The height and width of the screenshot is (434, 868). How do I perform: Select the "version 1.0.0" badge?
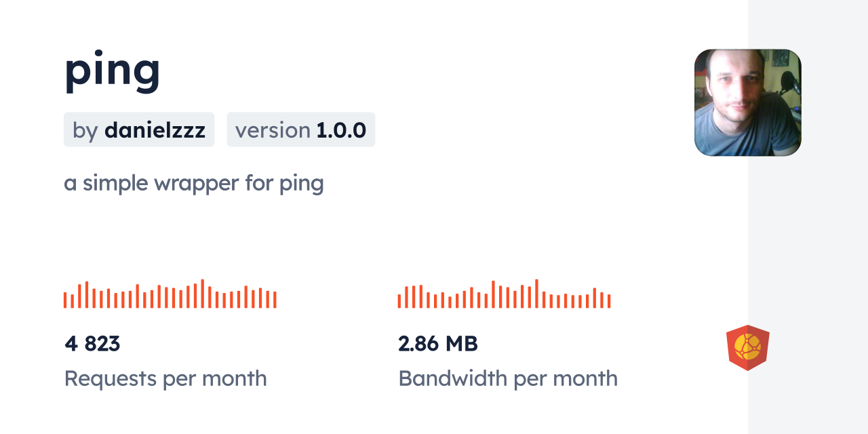[x=300, y=130]
